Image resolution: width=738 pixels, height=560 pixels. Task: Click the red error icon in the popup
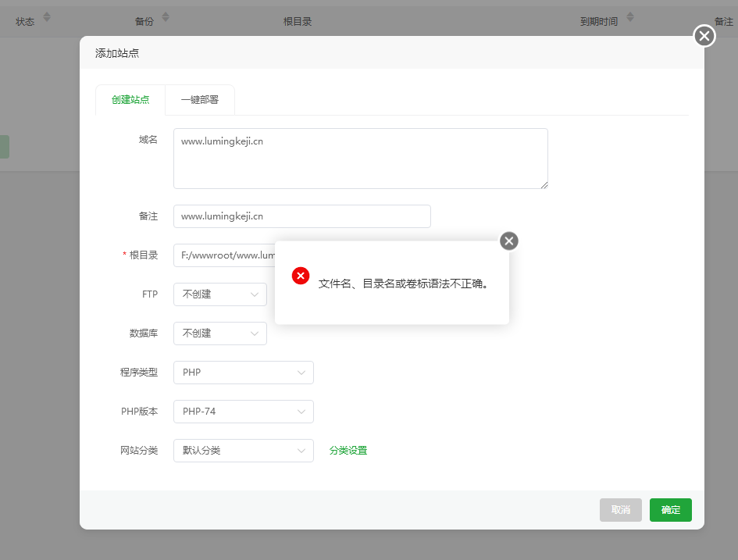[x=301, y=276]
